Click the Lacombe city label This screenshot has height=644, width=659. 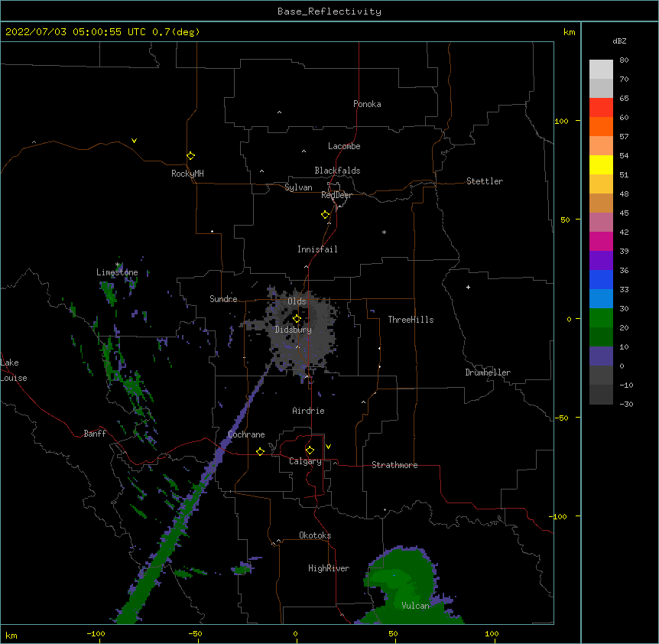point(344,146)
